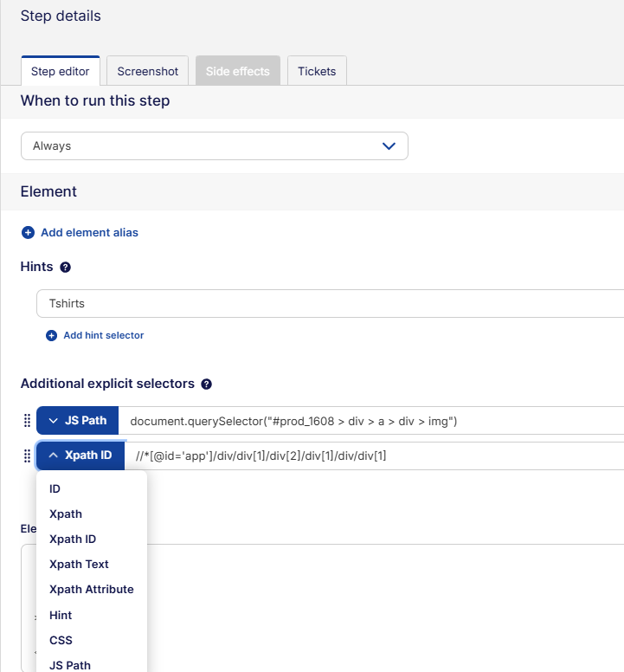This screenshot has width=624, height=672.
Task: Select the Side effects tab
Action: pos(238,71)
